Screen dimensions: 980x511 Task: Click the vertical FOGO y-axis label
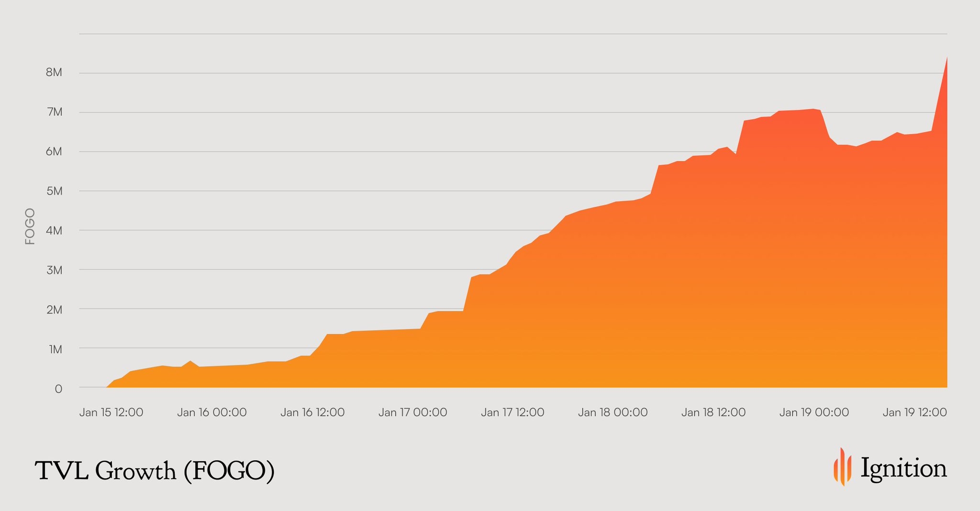point(30,227)
